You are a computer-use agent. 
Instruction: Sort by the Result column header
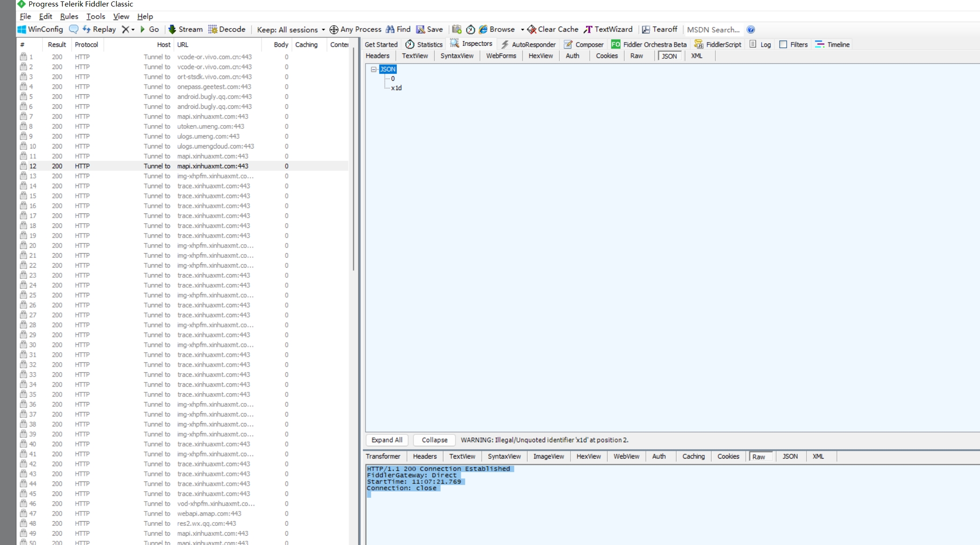(x=57, y=44)
